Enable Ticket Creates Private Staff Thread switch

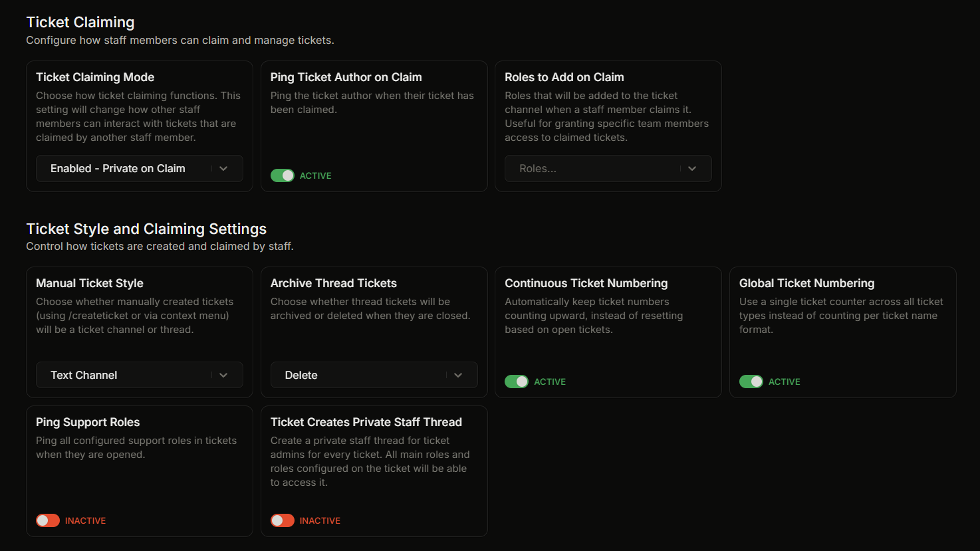pos(283,520)
